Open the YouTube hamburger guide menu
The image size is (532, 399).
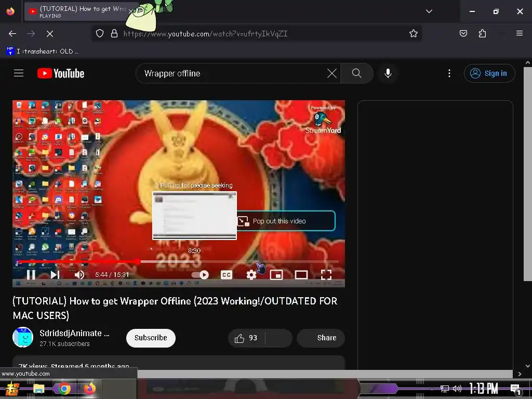pyautogui.click(x=19, y=73)
